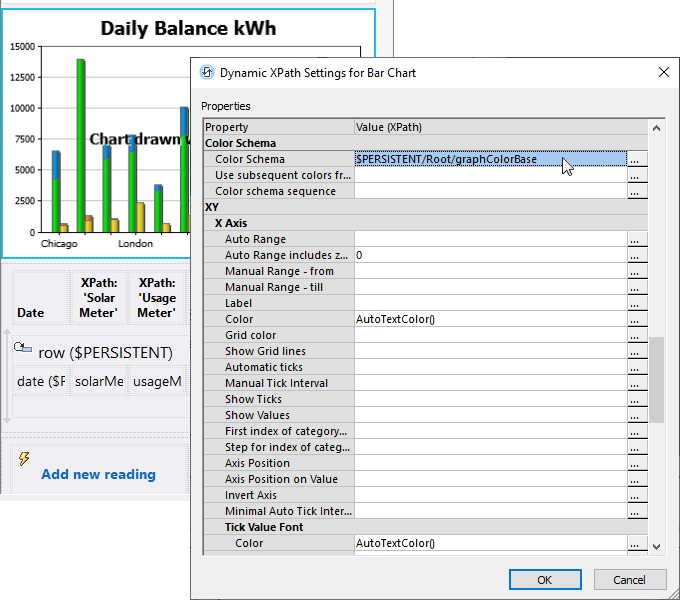The image size is (680, 600).
Task: Click the lightning bolt icon above Add new reading
Action: click(24, 458)
